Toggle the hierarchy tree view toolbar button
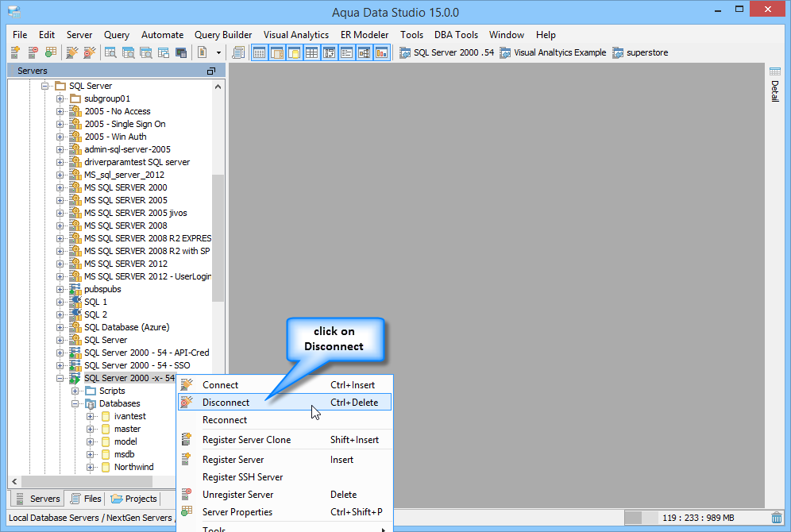The width and height of the screenshot is (791, 532). coord(365,52)
